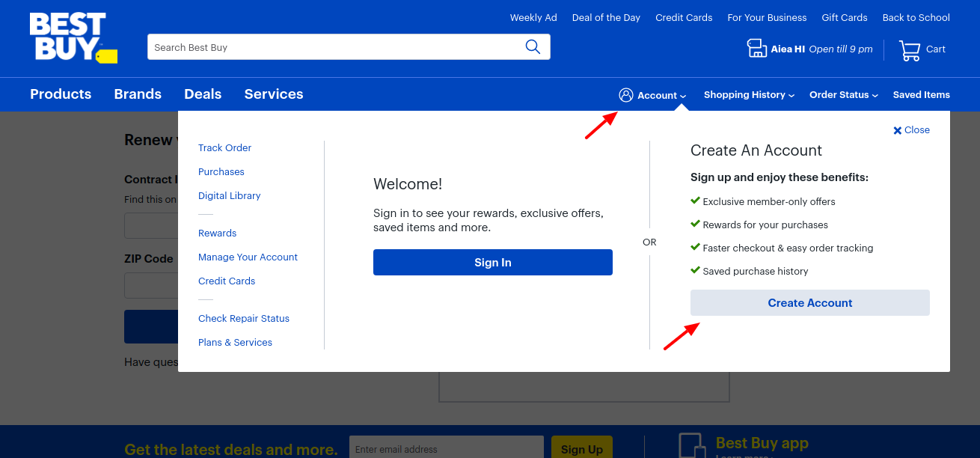Click the Best Buy app heading
Image resolution: width=980 pixels, height=458 pixels.
point(762,443)
